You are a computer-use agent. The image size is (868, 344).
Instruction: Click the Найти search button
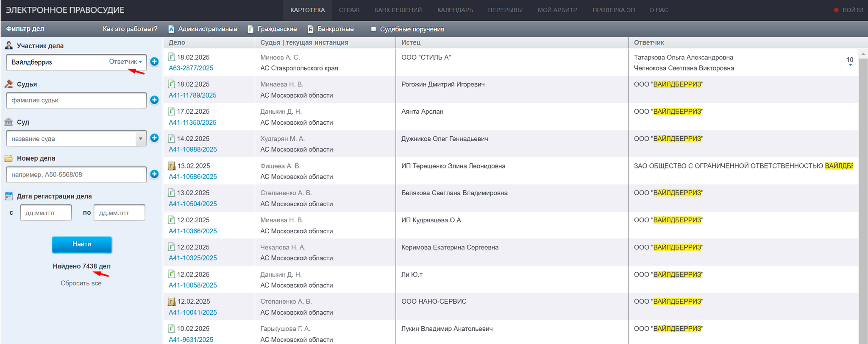pyautogui.click(x=82, y=244)
